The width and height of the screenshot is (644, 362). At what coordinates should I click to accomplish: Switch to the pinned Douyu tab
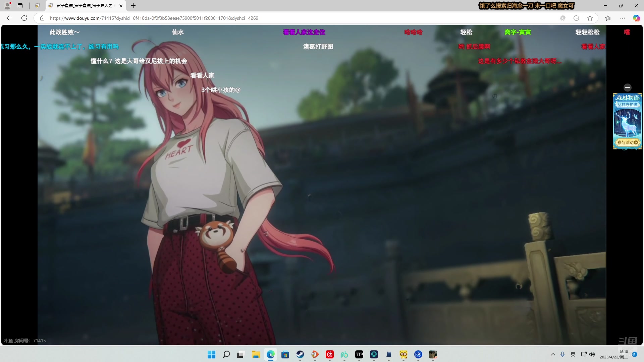pyautogui.click(x=38, y=5)
